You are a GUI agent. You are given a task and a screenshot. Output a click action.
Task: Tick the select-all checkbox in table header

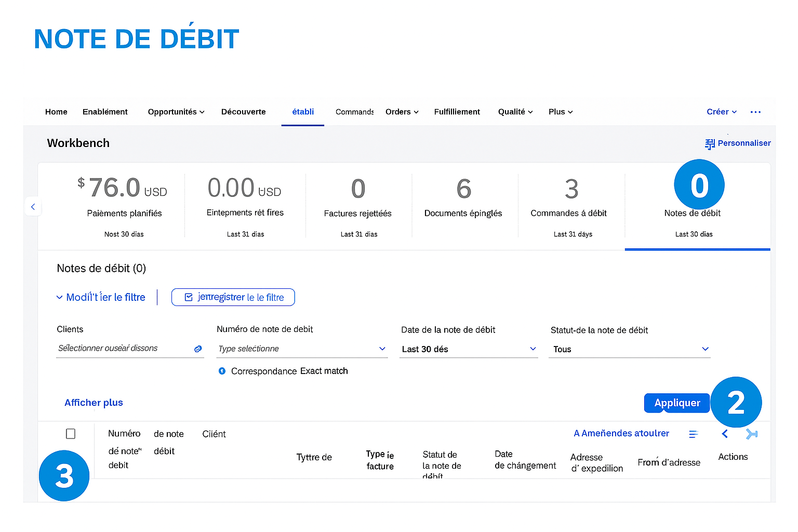[x=71, y=434]
